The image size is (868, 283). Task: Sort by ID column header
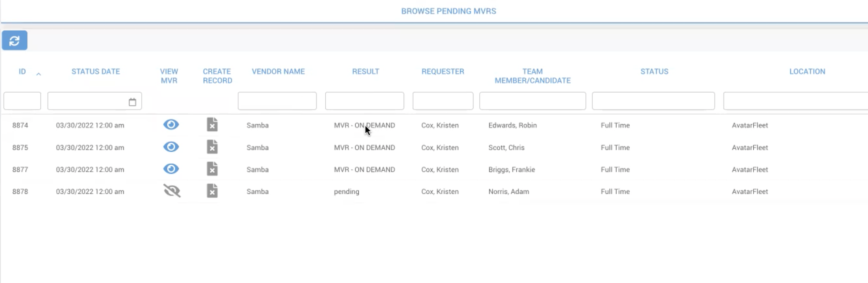(x=22, y=72)
